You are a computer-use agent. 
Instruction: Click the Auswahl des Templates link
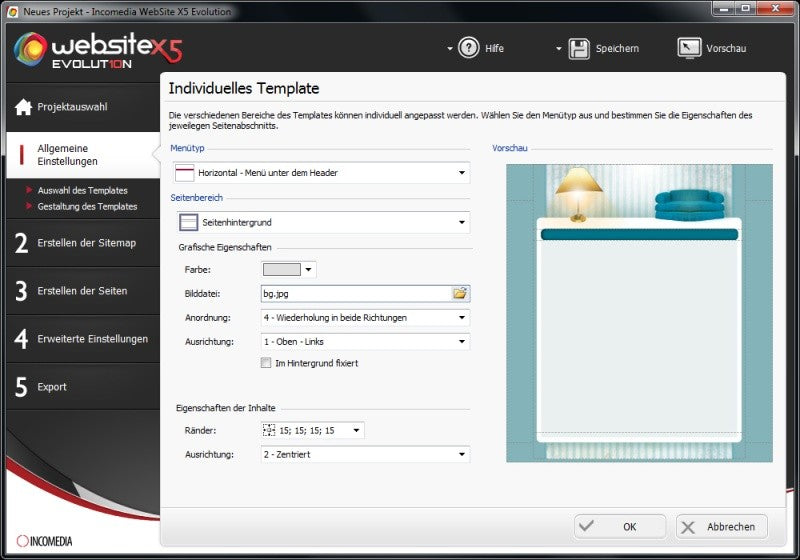click(82, 190)
